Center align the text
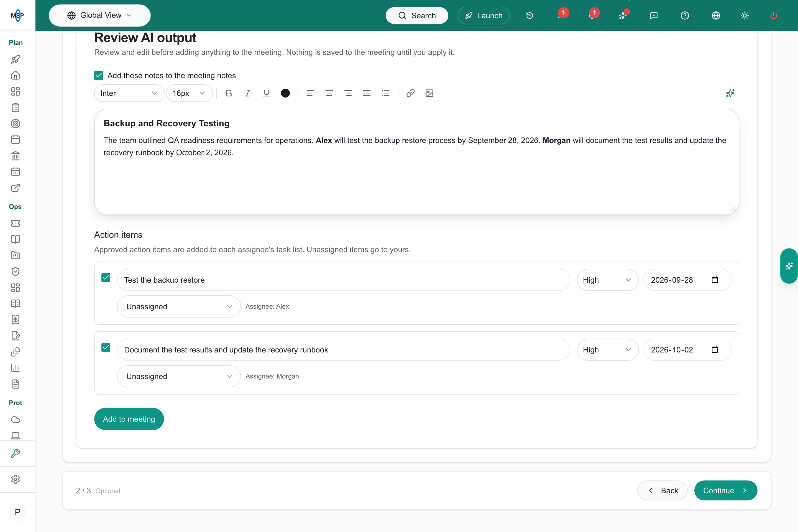The image size is (798, 532). (x=329, y=93)
